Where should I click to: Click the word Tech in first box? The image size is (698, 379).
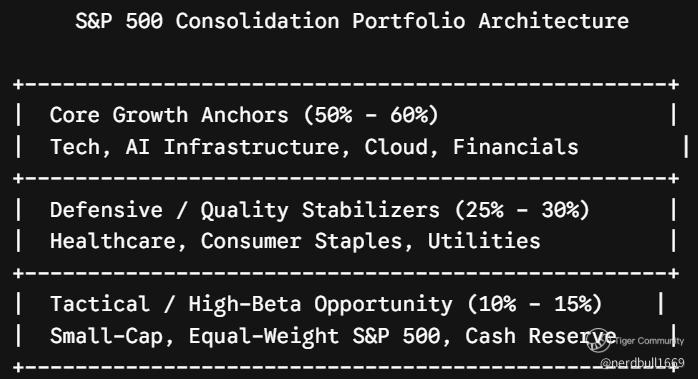pyautogui.click(x=75, y=147)
